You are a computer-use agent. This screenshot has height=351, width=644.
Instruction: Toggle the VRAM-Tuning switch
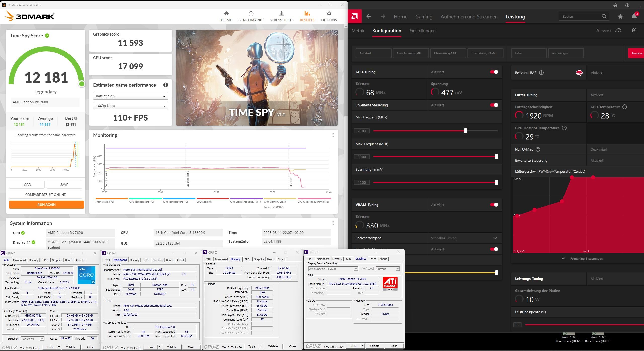(494, 205)
